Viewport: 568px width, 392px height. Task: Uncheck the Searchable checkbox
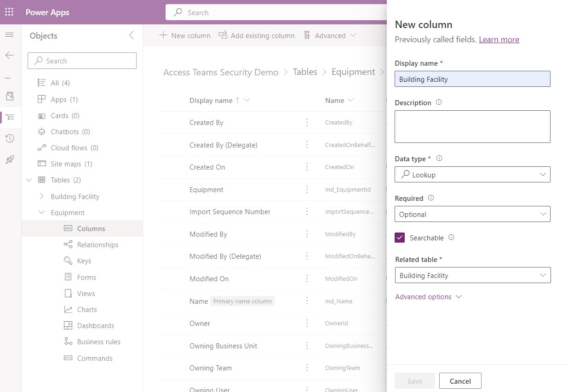click(x=399, y=238)
